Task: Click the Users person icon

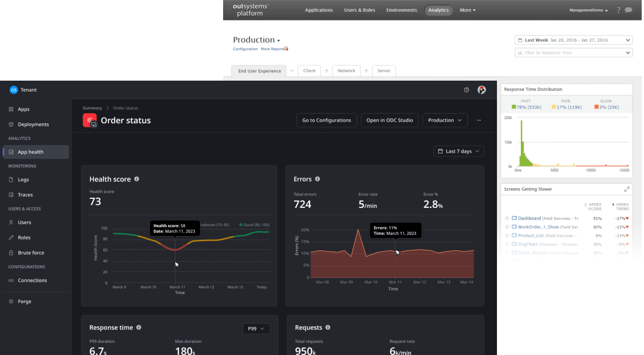Action: pos(12,222)
